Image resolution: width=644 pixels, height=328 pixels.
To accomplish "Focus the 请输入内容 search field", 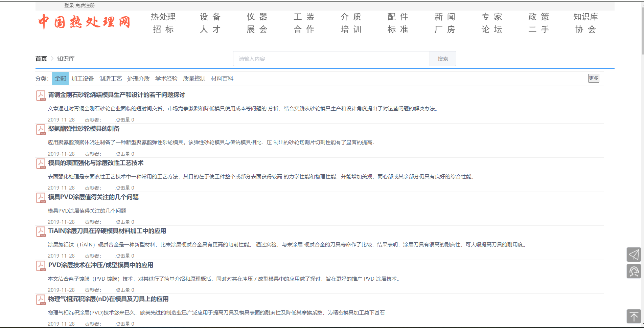I will tap(331, 59).
